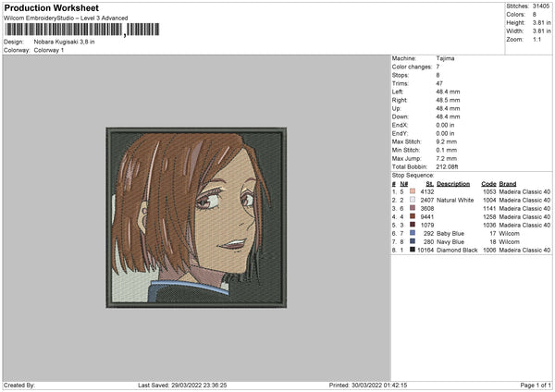Image resolution: width=555 pixels, height=392 pixels.
Task: Click the Min Stitch value '0.1 mm'
Action: click(x=447, y=150)
